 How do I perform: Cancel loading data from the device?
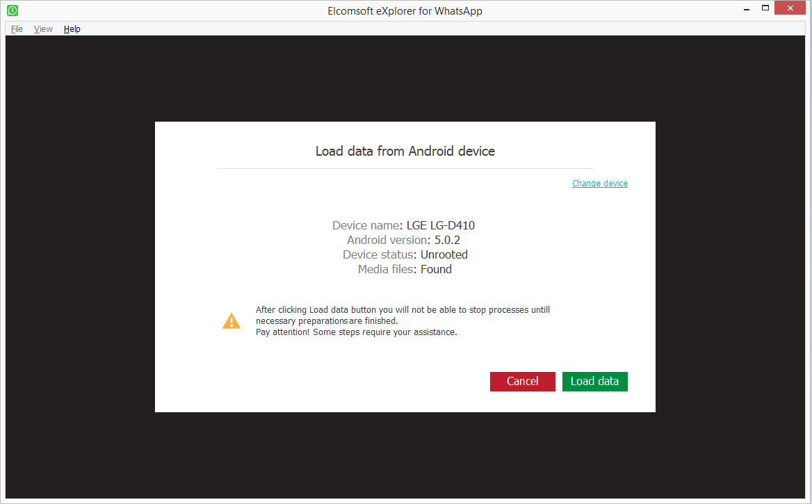tap(522, 381)
